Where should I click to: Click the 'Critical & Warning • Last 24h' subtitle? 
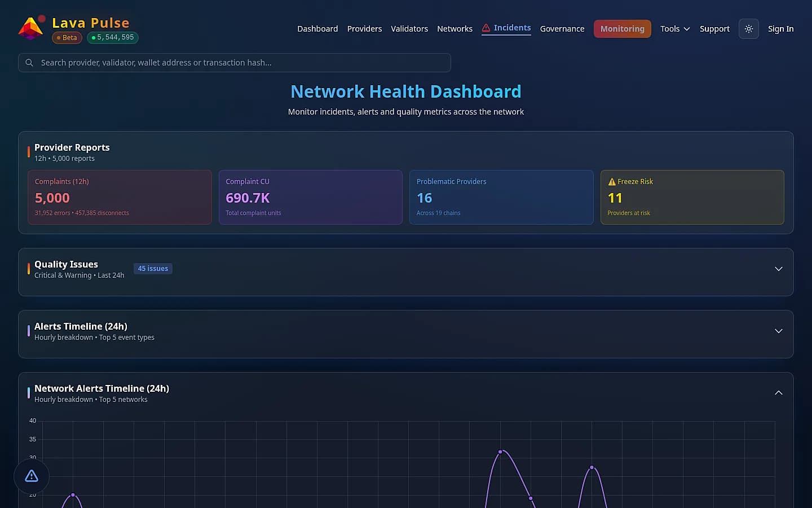[79, 275]
